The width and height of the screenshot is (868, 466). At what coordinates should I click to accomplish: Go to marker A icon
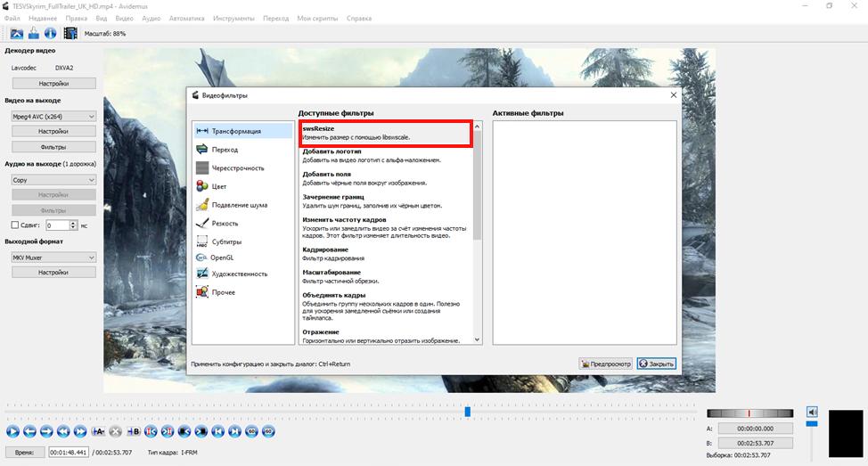pyautogui.click(x=151, y=431)
